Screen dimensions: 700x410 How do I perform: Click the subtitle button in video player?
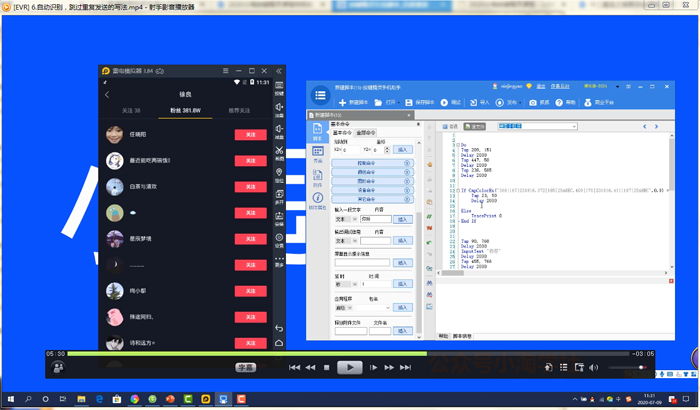click(246, 368)
